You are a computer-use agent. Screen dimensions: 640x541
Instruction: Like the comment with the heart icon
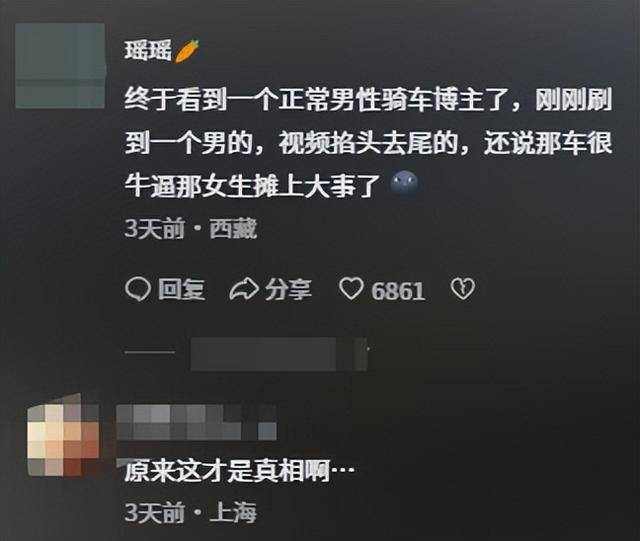point(351,289)
